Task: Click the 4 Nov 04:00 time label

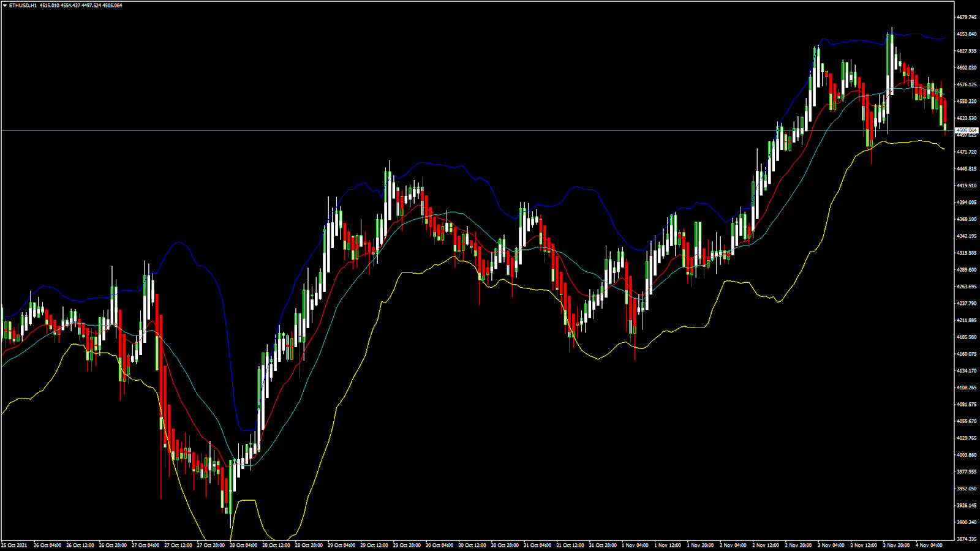Action: [x=929, y=545]
